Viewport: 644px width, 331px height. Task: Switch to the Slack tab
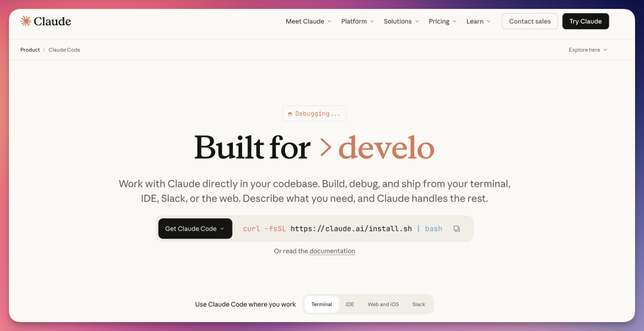[x=419, y=304]
